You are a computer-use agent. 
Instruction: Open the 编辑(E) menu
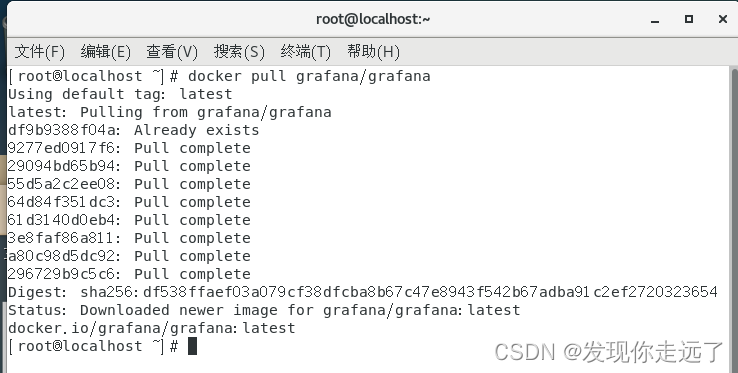[x=105, y=51]
